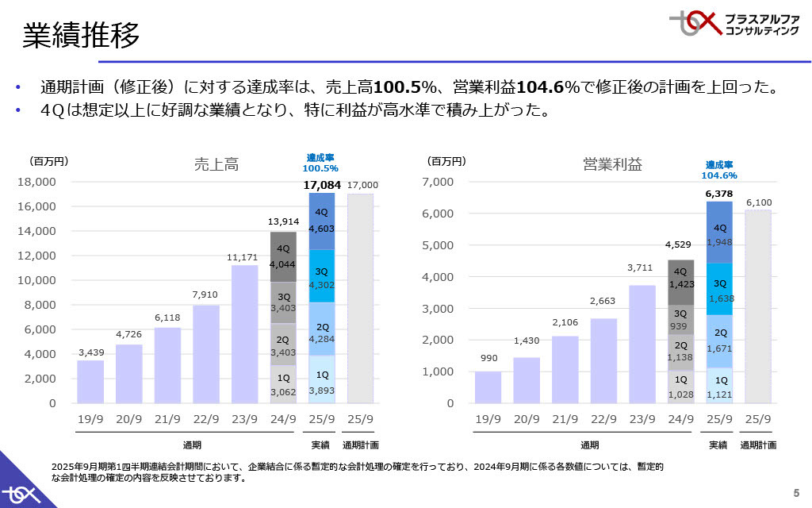The height and width of the screenshot is (508, 812).
Task: Click the Plus Alpha Consulting logo at top right
Action: (734, 23)
